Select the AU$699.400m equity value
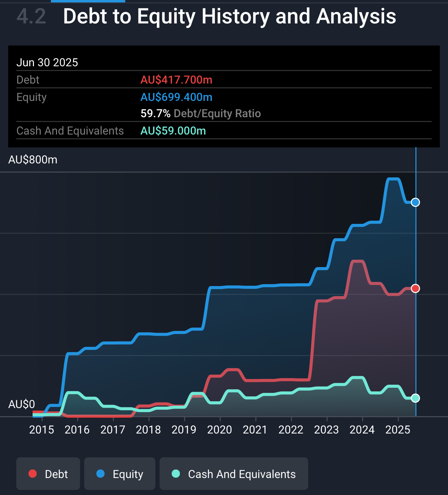 (176, 97)
